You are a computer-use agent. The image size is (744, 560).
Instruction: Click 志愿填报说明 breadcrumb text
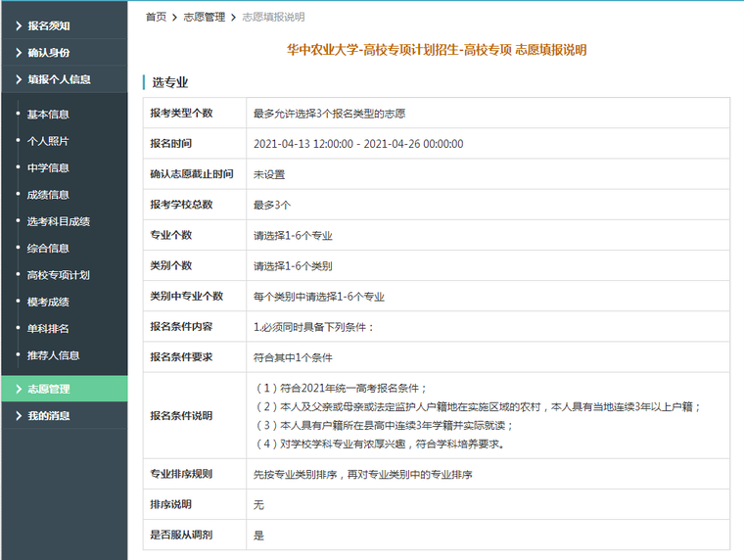273,17
